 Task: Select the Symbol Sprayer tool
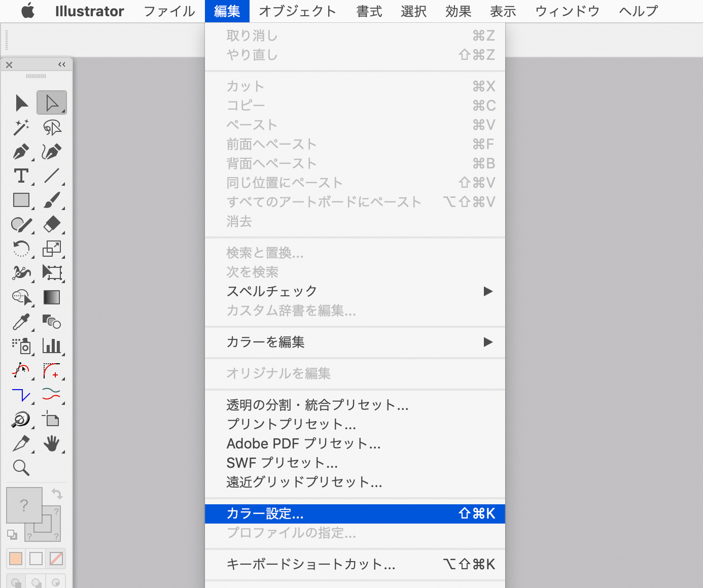tap(21, 346)
